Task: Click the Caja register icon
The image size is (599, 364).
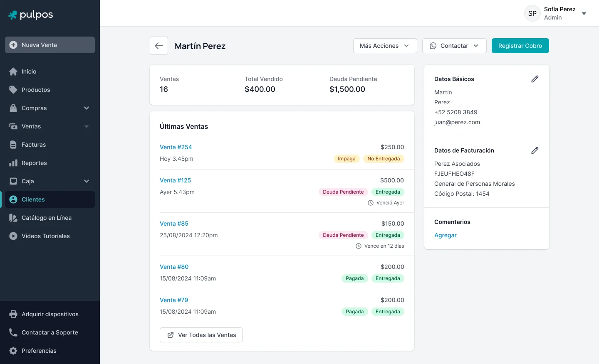Action: [13, 181]
